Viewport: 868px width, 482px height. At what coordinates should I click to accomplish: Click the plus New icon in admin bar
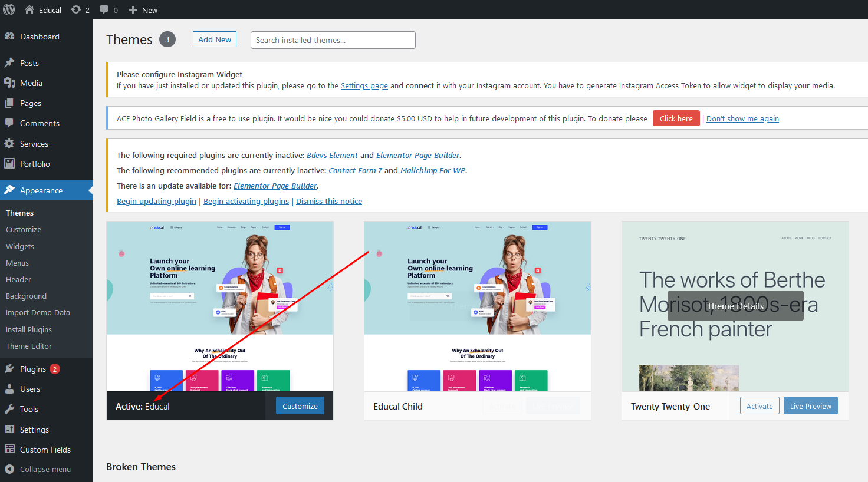133,9
